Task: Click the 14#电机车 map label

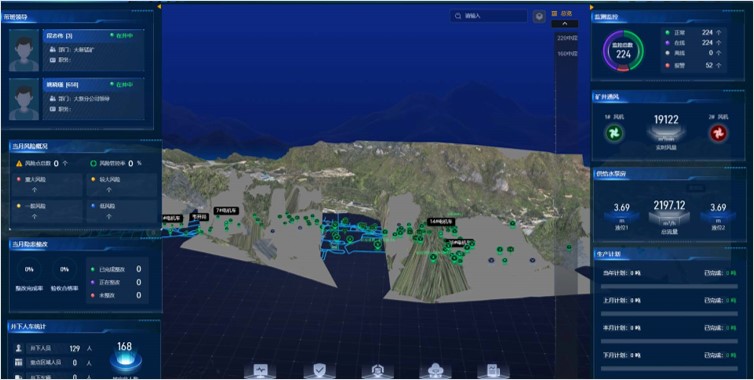Action: pyautogui.click(x=441, y=222)
